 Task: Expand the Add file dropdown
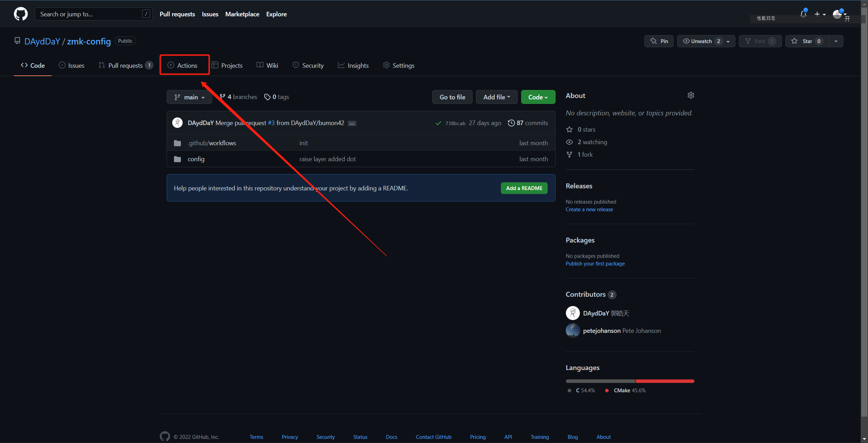496,97
